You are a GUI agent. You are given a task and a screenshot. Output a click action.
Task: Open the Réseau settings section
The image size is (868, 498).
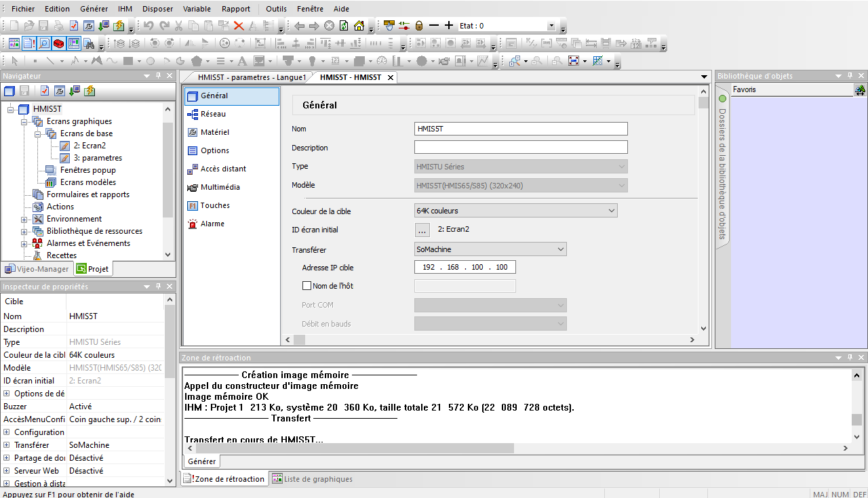tap(213, 115)
